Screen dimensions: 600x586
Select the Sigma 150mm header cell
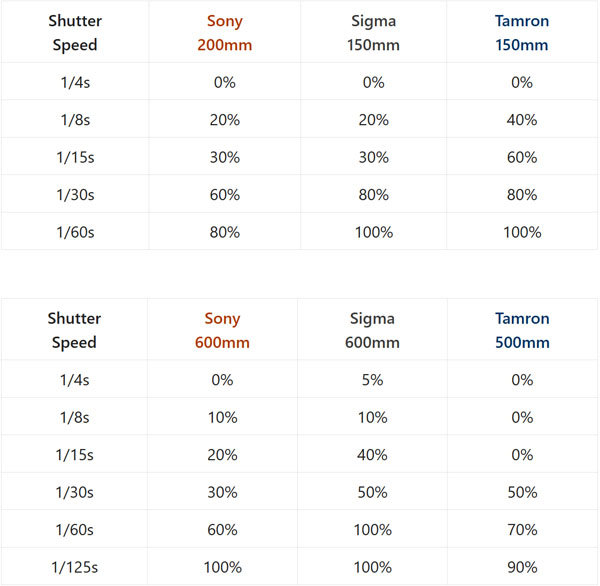[373, 33]
